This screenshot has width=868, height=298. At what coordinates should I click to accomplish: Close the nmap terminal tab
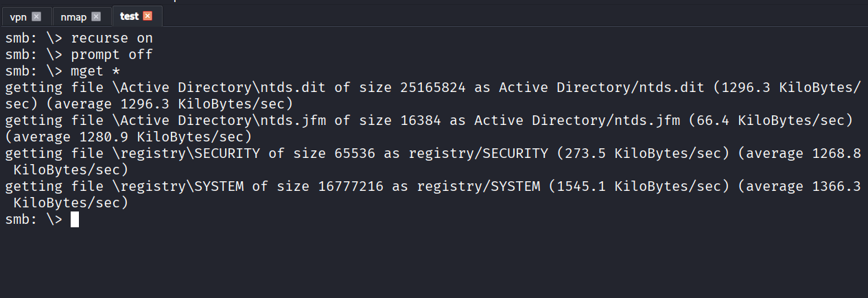point(96,16)
